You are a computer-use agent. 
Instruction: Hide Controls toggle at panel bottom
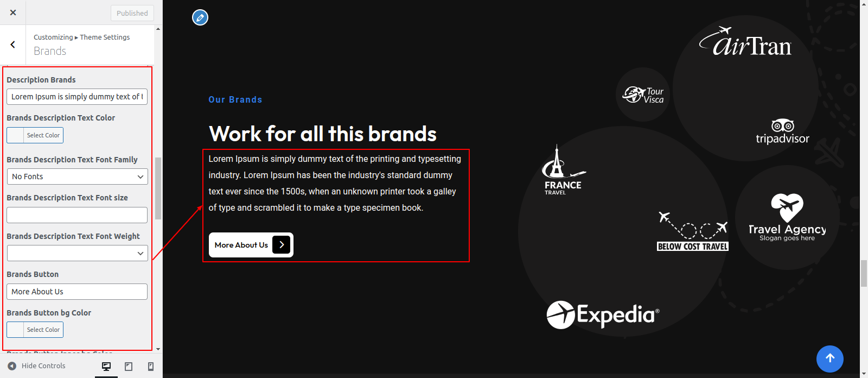(x=36, y=366)
